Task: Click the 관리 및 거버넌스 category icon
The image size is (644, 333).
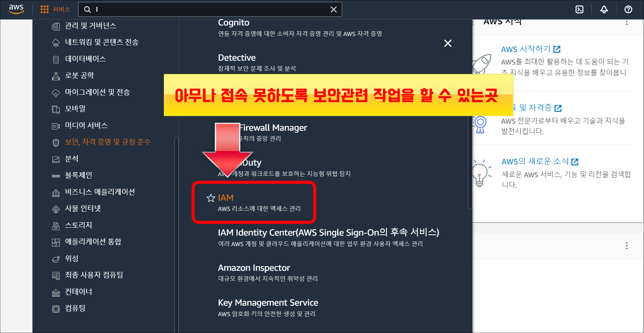Action: click(56, 26)
